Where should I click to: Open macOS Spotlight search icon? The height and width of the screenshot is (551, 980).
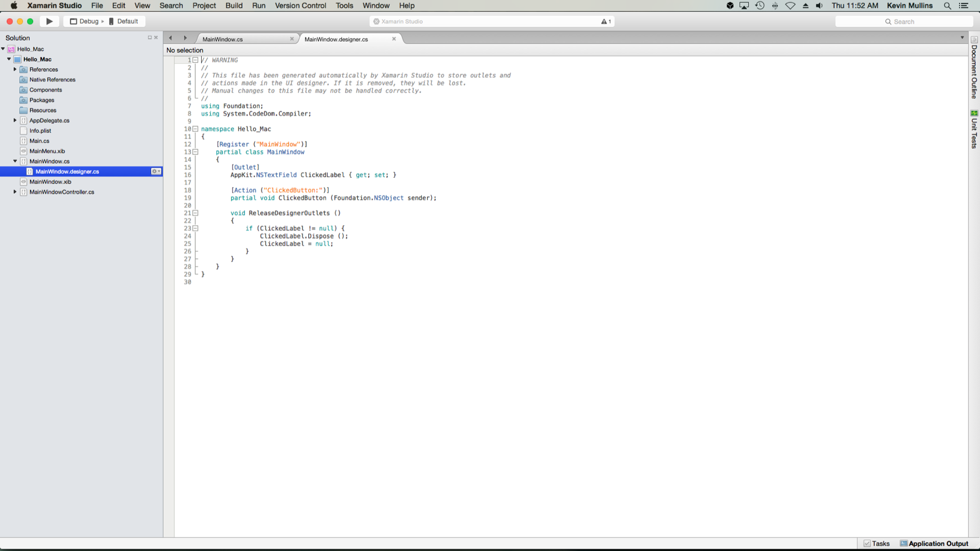pos(948,6)
